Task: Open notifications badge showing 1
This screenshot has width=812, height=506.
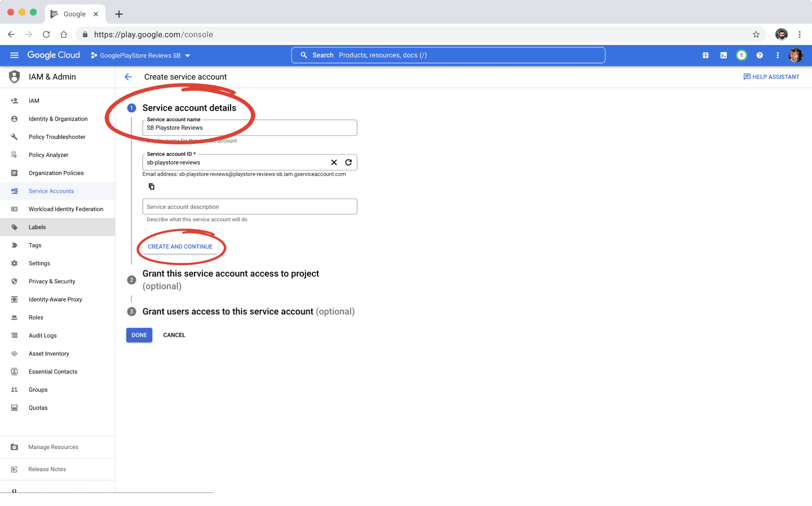Action: pyautogui.click(x=742, y=55)
